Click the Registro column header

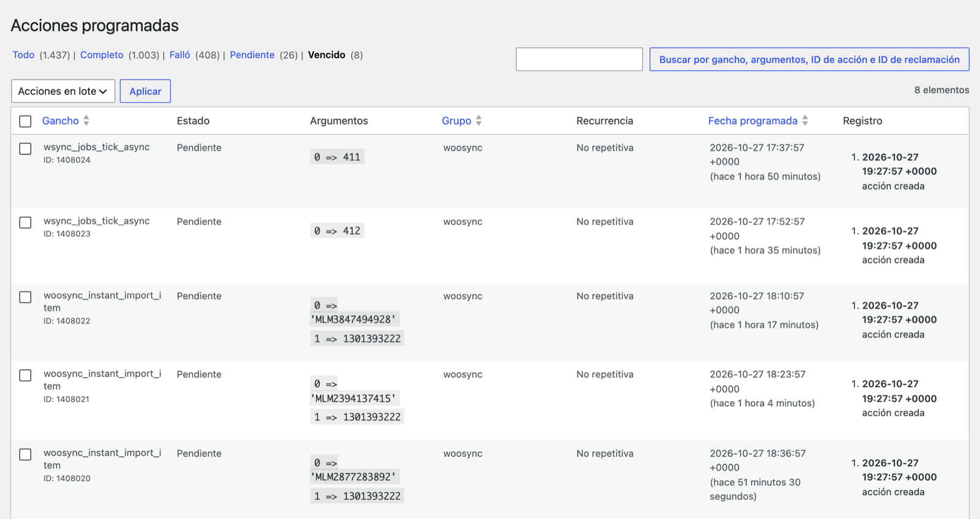pyautogui.click(x=862, y=121)
